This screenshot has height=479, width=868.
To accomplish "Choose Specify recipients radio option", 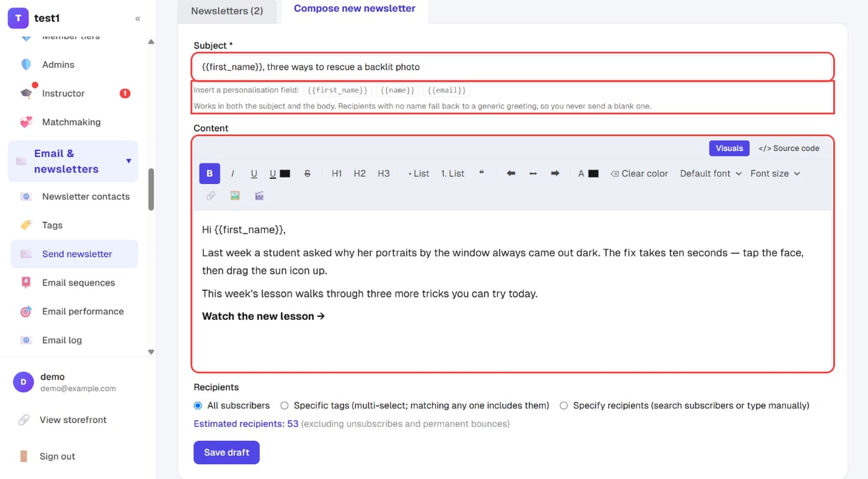I will pyautogui.click(x=563, y=405).
